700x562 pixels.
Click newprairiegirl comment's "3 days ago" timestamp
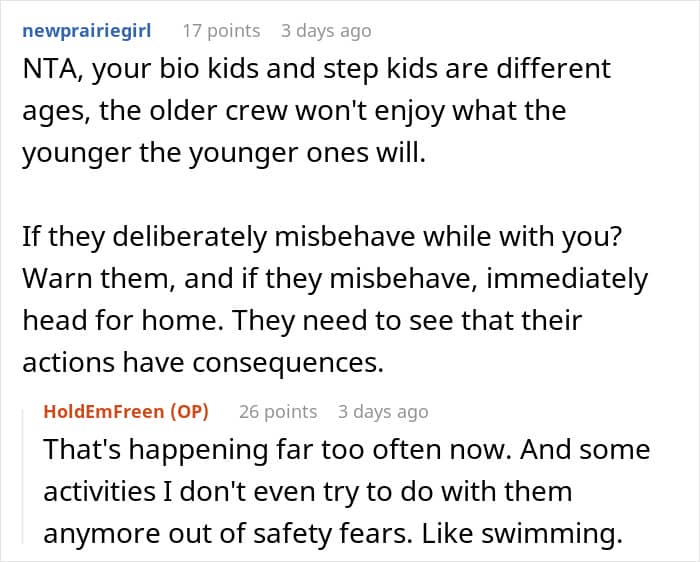click(325, 31)
